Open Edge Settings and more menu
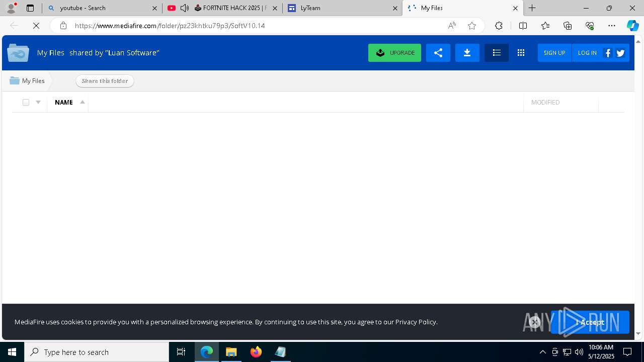The width and height of the screenshot is (644, 362). pos(612,26)
